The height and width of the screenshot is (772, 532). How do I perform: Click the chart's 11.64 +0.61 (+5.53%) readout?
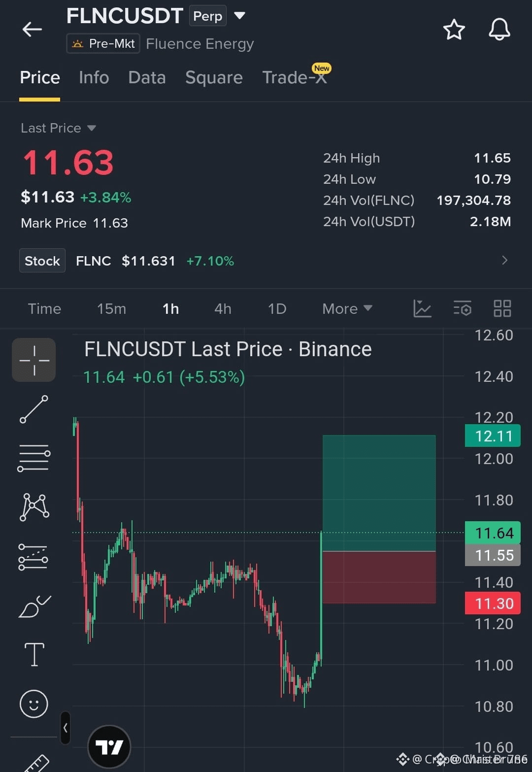[x=164, y=377]
